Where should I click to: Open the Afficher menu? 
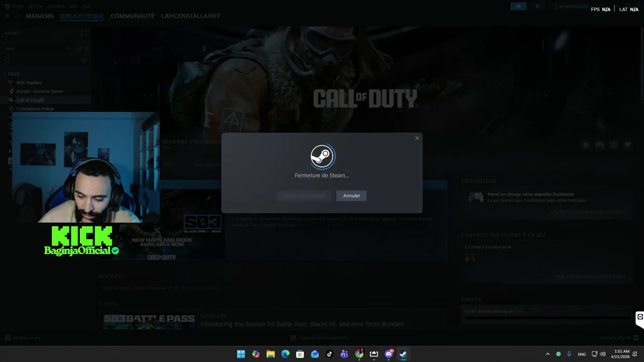[x=35, y=6]
